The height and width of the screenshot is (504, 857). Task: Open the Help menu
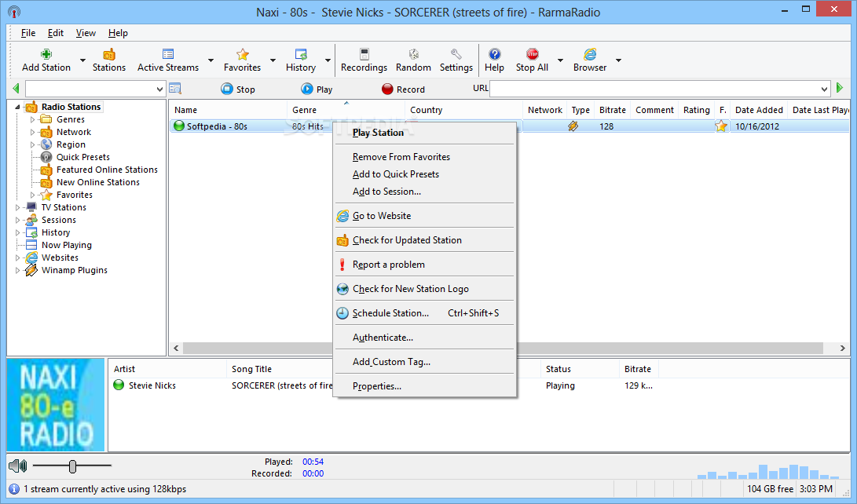118,33
